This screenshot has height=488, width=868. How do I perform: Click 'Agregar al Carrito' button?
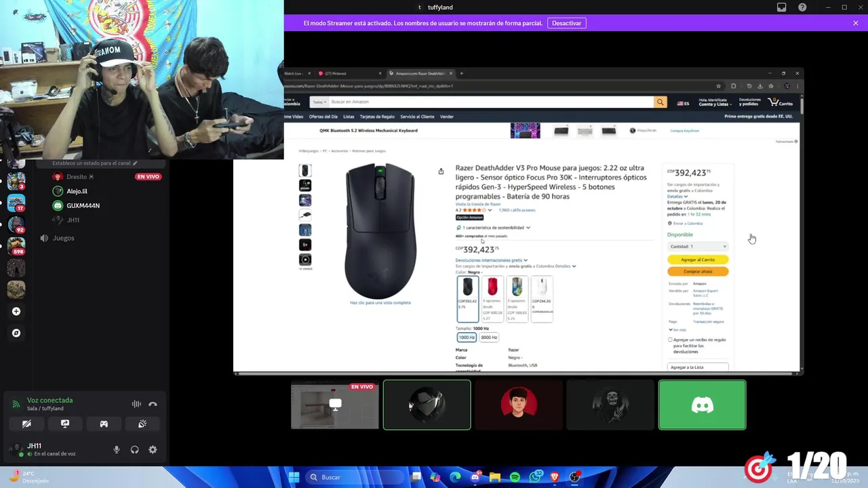click(x=698, y=260)
